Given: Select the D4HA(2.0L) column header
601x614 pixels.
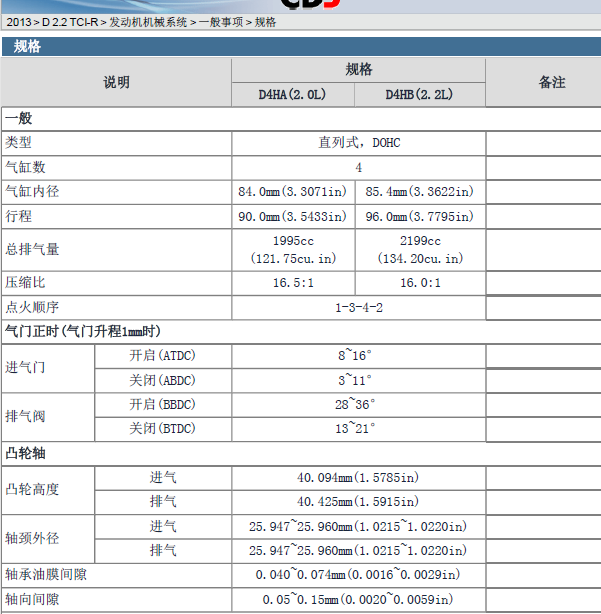Looking at the screenshot, I should 292,95.
